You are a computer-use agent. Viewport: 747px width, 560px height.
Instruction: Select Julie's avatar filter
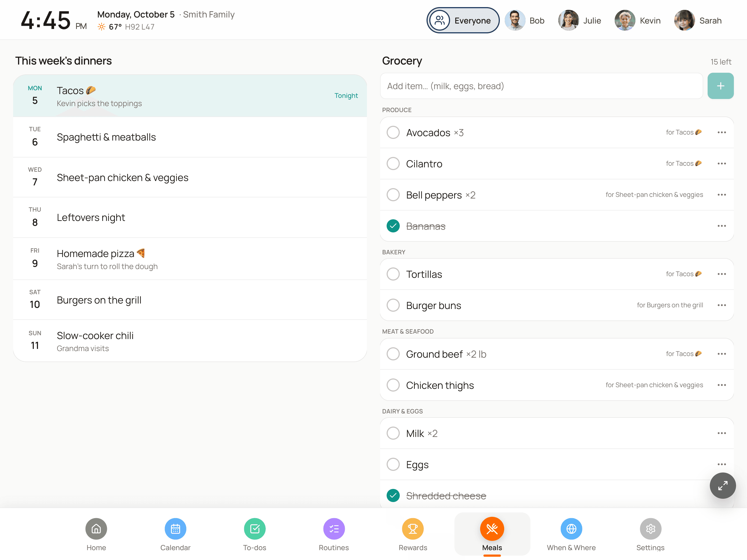[568, 21]
